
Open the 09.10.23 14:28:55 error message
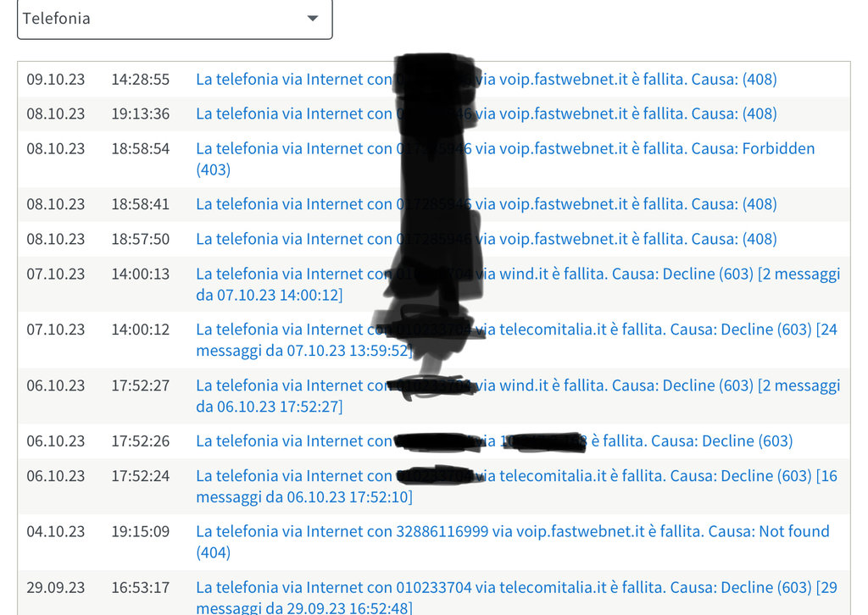click(486, 79)
